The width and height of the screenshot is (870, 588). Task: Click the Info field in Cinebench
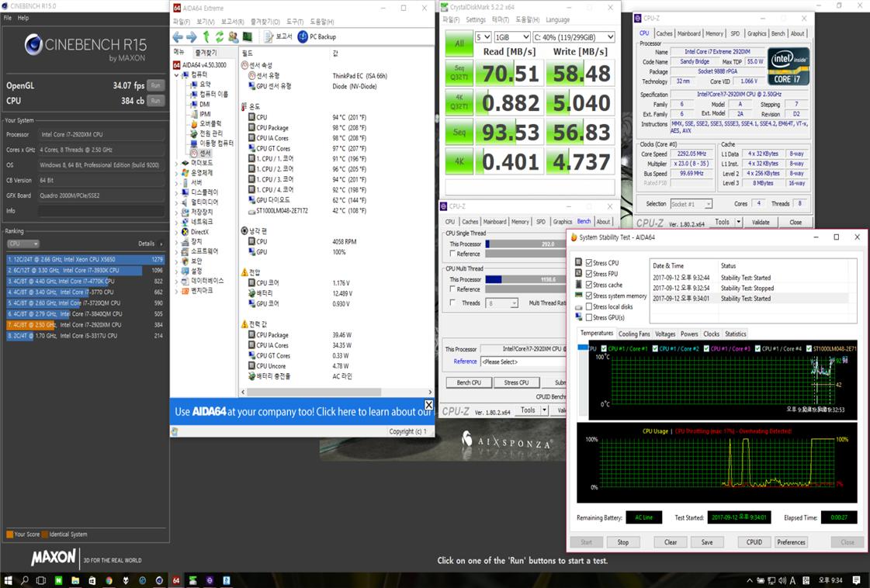pos(102,211)
